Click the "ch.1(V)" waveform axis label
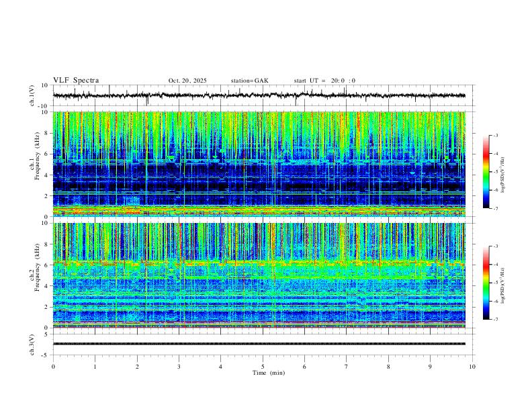 click(x=32, y=95)
